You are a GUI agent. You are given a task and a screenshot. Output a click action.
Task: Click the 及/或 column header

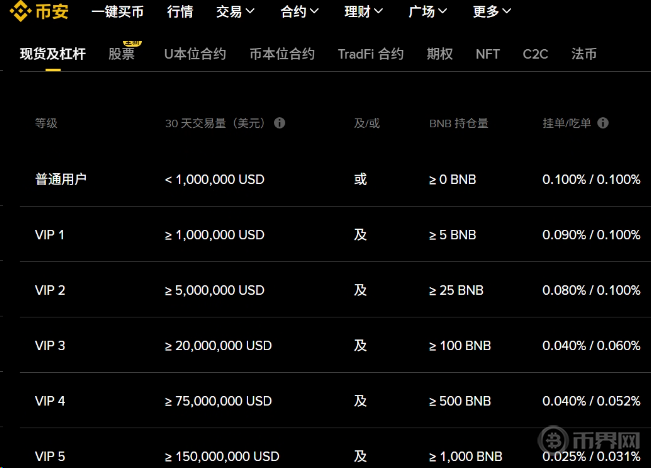tap(367, 123)
